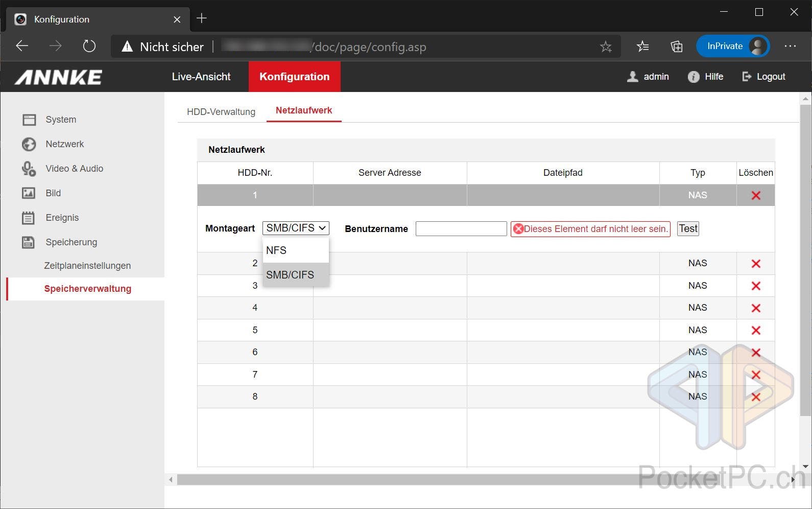Go back in browser history

pos(22,47)
